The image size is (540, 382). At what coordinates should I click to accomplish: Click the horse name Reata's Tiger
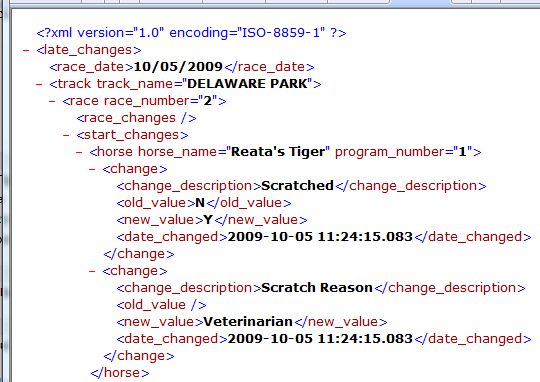[x=278, y=152]
